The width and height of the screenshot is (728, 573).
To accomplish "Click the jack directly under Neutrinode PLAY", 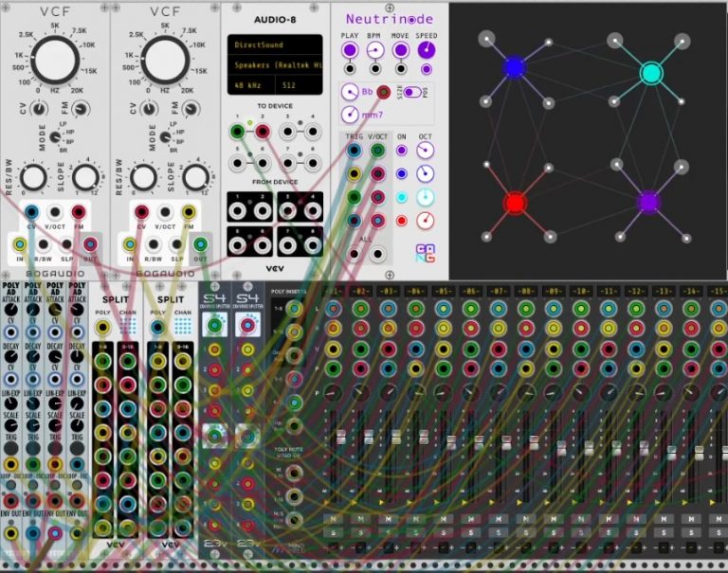I will (x=350, y=69).
